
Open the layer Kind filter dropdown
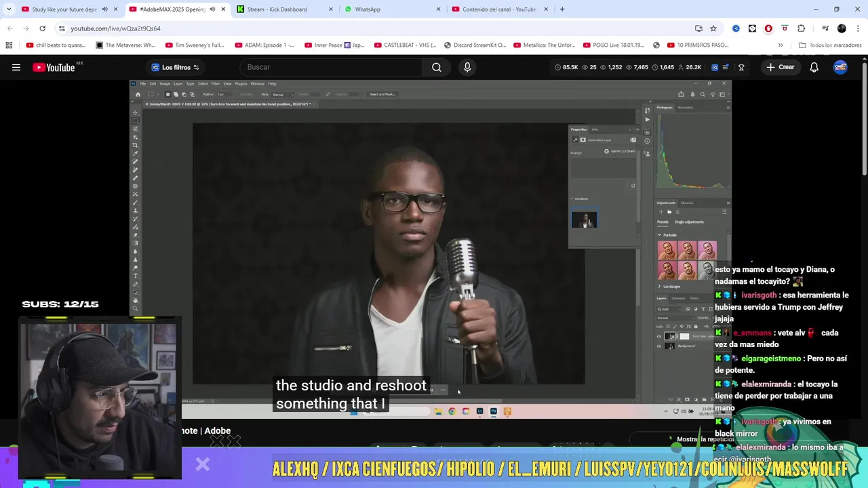coord(669,309)
